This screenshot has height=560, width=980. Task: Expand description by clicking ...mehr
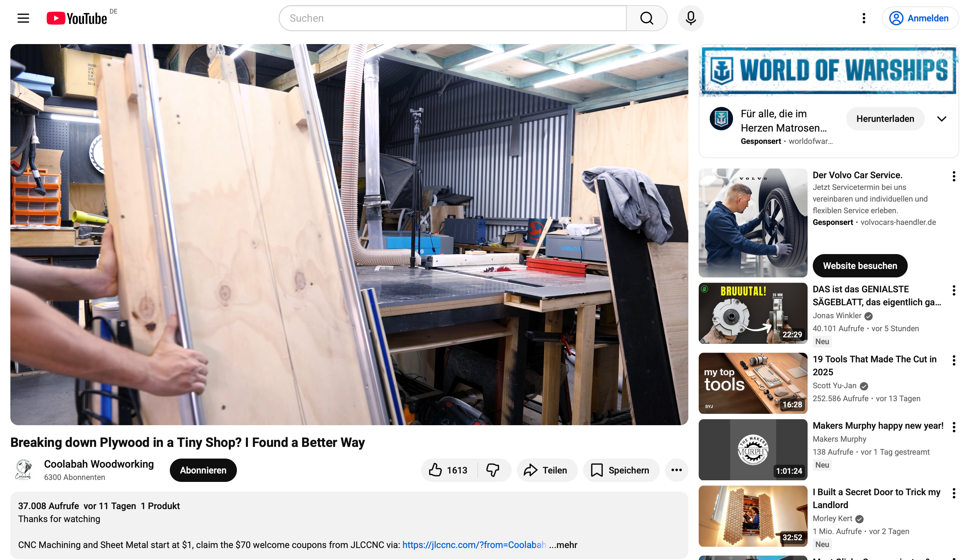(x=563, y=545)
